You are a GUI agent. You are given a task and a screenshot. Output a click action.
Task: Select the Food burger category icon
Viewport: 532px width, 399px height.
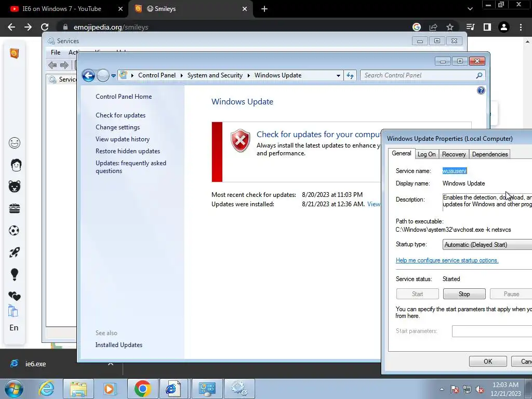click(14, 208)
